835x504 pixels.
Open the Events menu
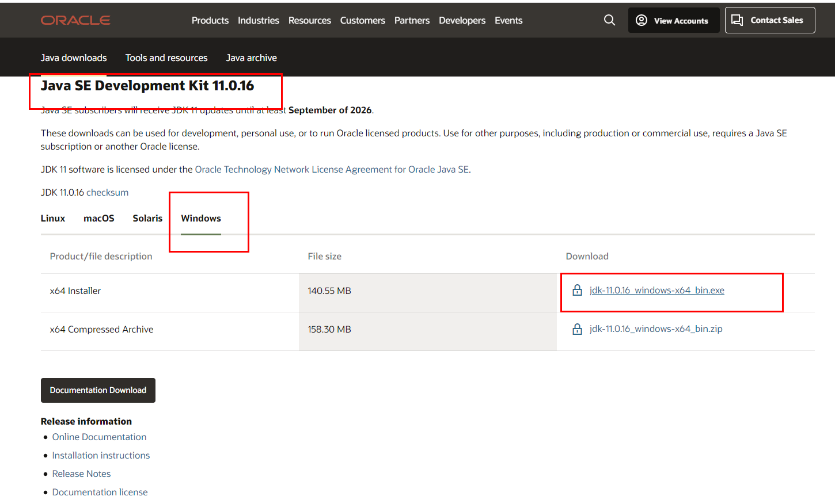click(x=508, y=20)
